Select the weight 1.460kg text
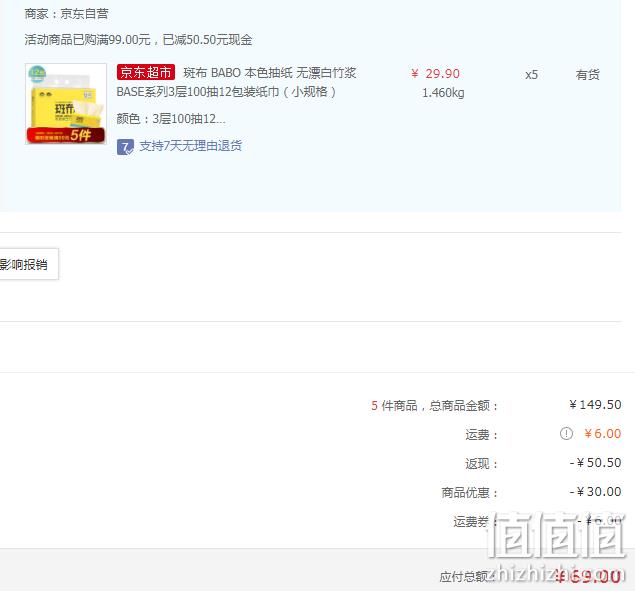The width and height of the screenshot is (635, 591). (443, 93)
